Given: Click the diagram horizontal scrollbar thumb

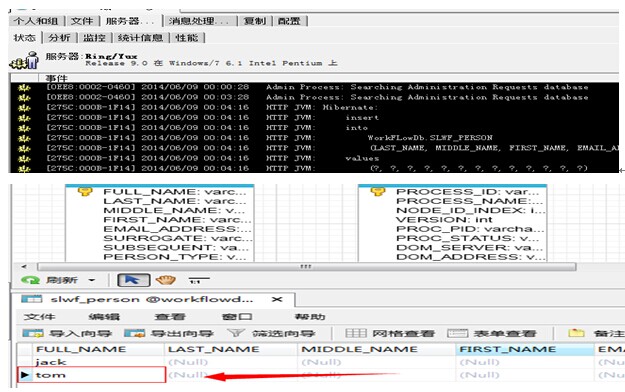Looking at the screenshot, I should tap(306, 266).
